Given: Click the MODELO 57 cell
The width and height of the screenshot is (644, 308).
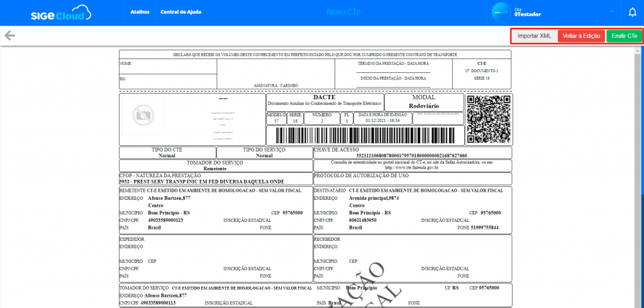Looking at the screenshot, I should pyautogui.click(x=276, y=118).
